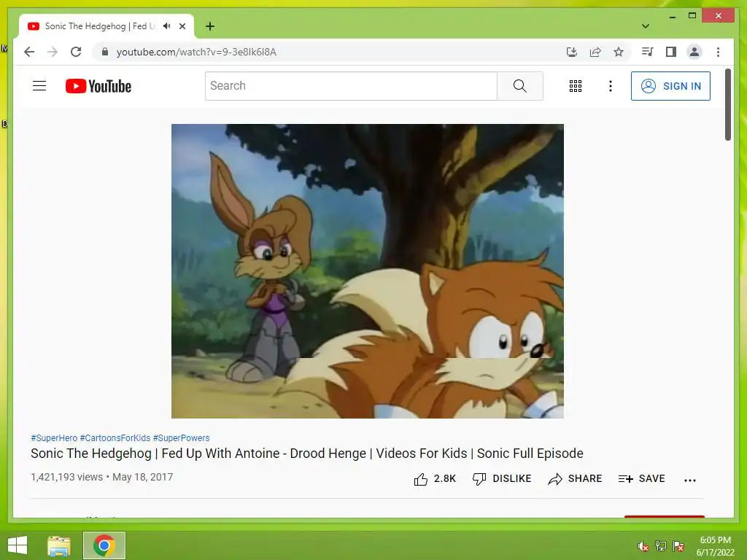Go back to previous page
The image size is (747, 560).
(x=29, y=52)
